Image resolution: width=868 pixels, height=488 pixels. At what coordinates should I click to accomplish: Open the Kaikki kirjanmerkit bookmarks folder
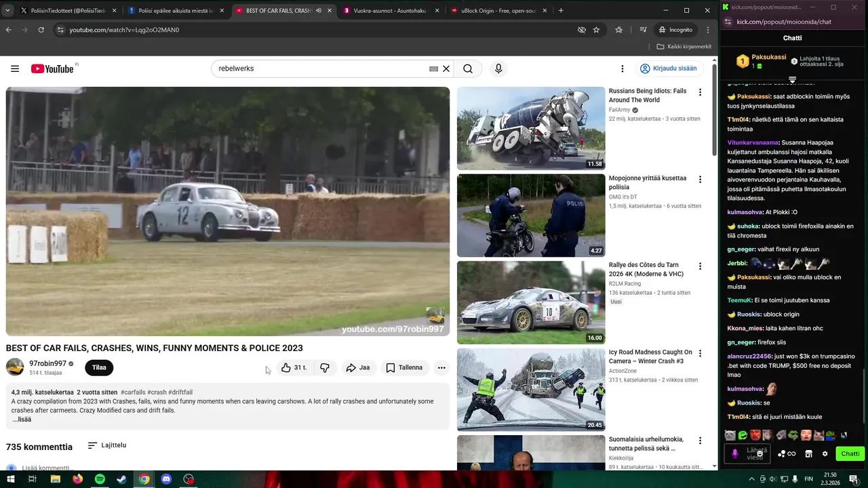click(x=684, y=47)
